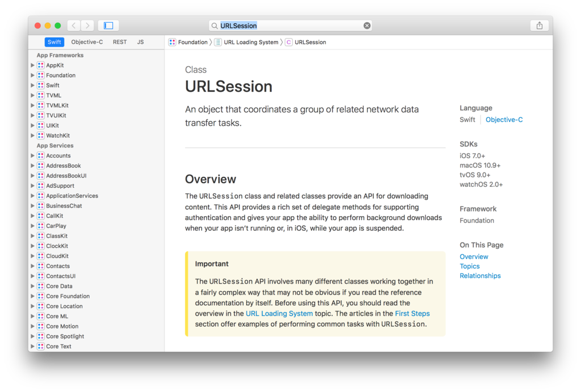Screen dimensions: 581x392
Task: Jump to Topics section link
Action: 469,266
